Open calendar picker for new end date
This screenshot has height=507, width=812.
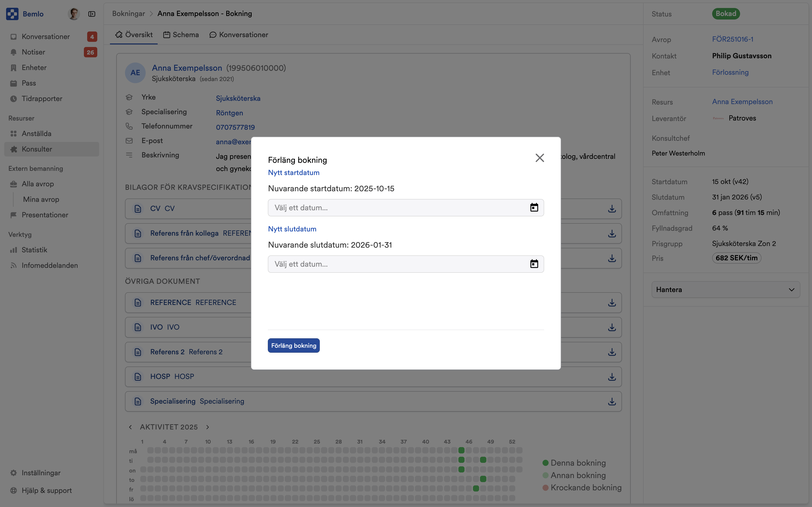click(x=534, y=264)
